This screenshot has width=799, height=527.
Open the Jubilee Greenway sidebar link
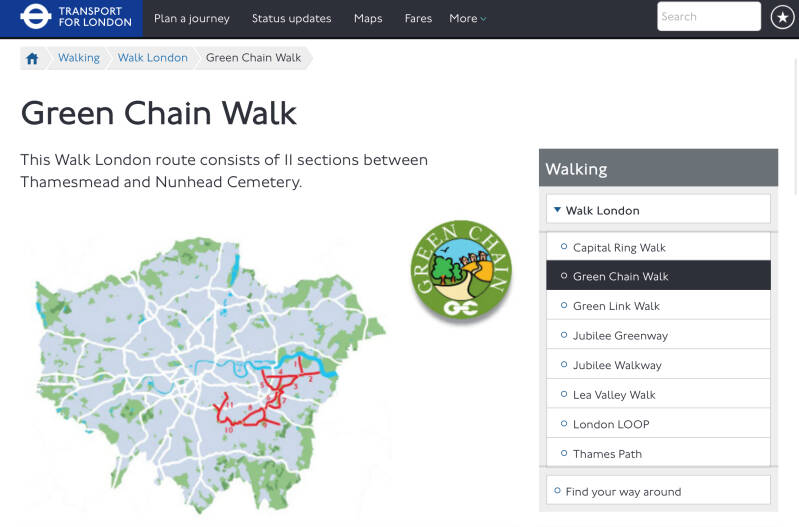tap(620, 336)
